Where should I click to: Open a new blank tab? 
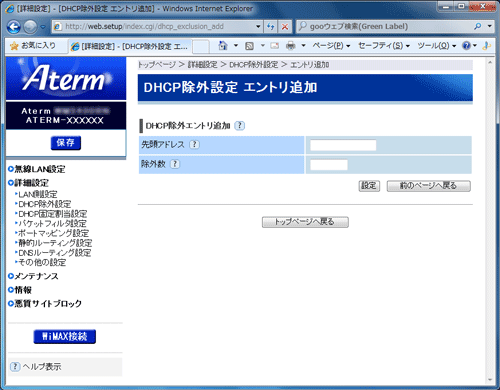tap(201, 47)
